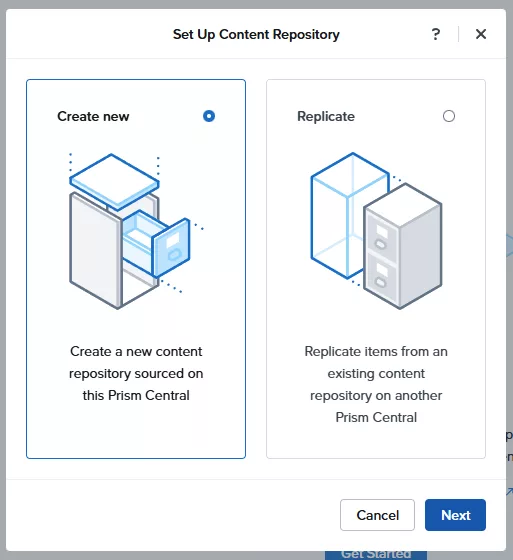Select the Create new radio button
513x560 pixels.
[209, 116]
